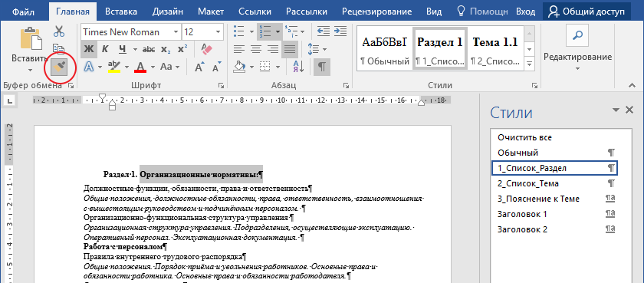Toggle subscript x₂ formatting
This screenshot has width=644, height=283.
click(166, 49)
